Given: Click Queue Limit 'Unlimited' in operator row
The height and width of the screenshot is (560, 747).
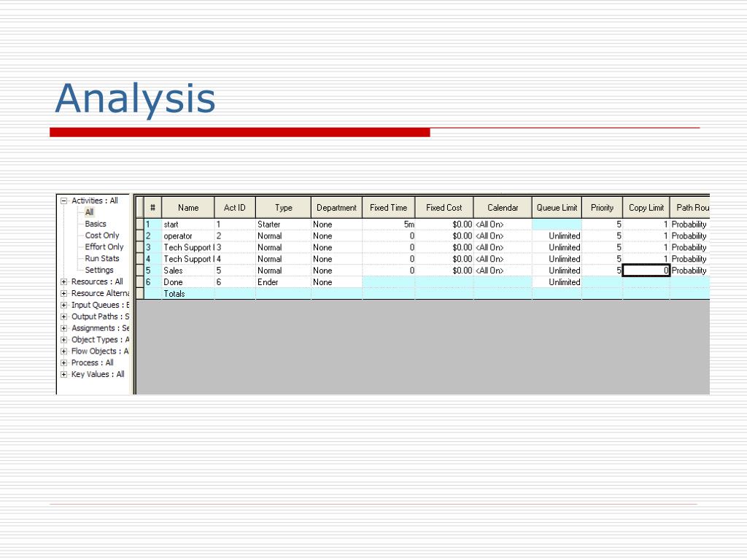Looking at the screenshot, I should (x=557, y=236).
